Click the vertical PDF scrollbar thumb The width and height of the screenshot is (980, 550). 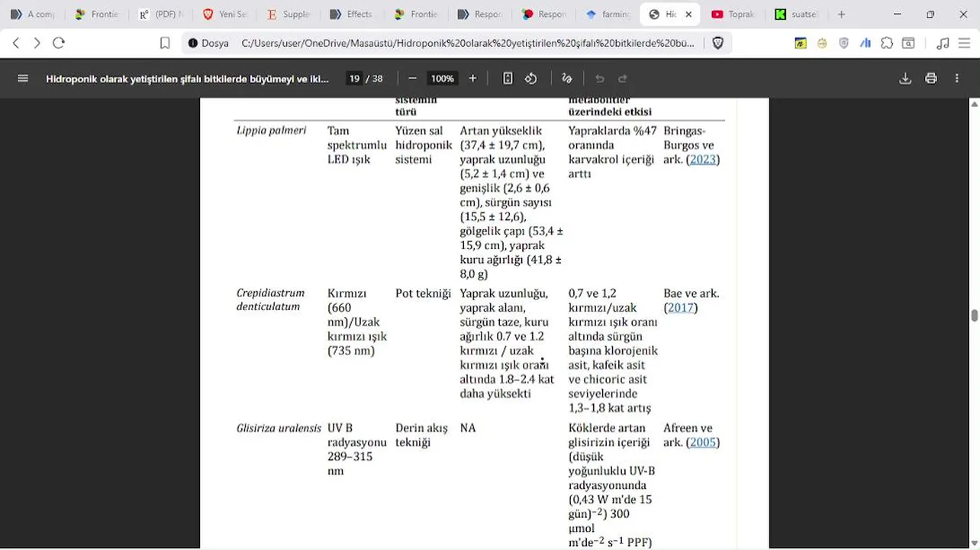coord(975,315)
